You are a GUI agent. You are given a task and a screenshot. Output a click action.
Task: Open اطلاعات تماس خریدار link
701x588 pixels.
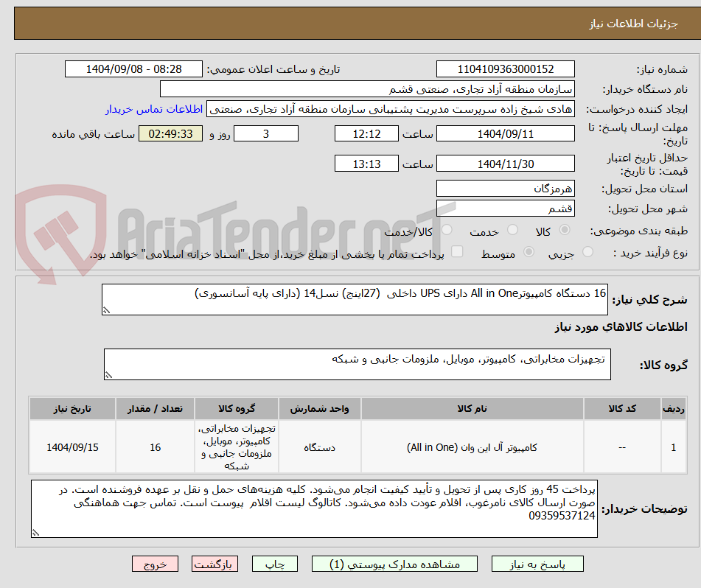point(154,110)
